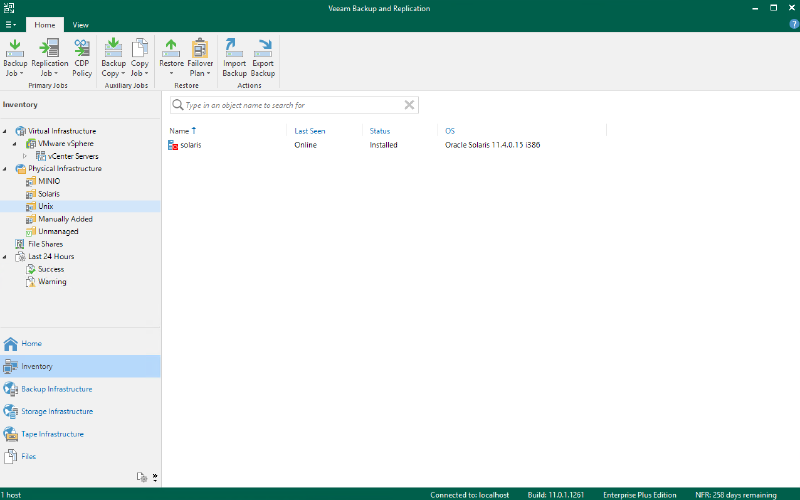This screenshot has height=500, width=800.
Task: Collapse the Physical Infrastructure tree node
Action: (x=5, y=168)
